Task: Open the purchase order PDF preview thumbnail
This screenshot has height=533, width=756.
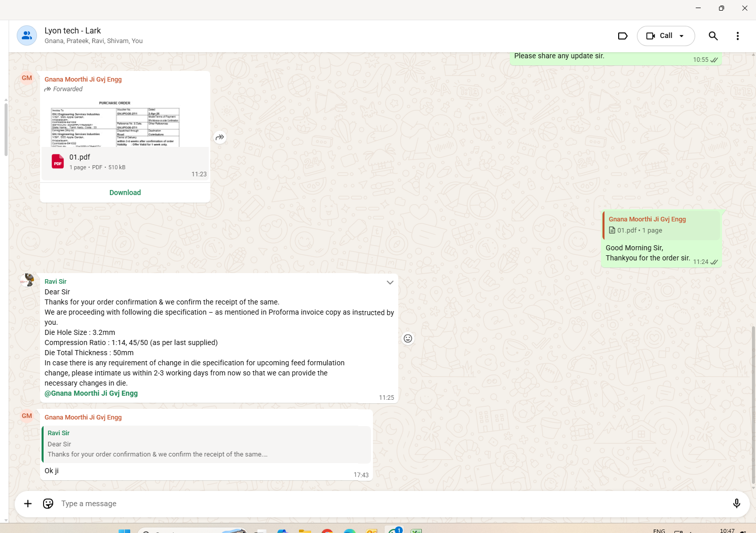Action: tap(115, 124)
